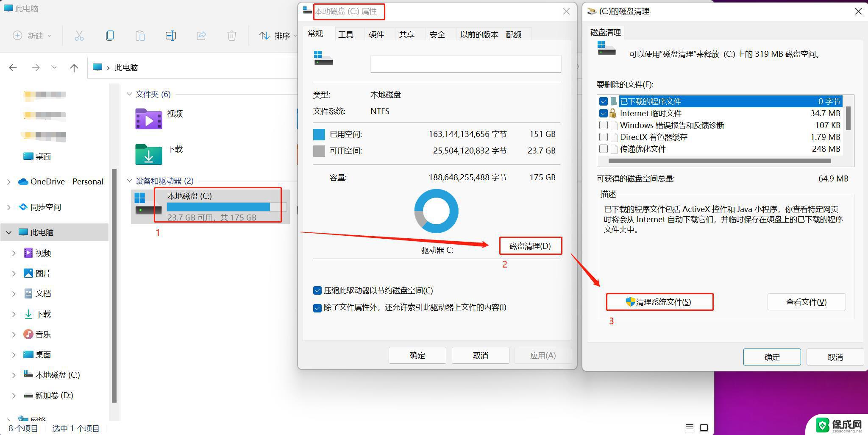868x435 pixels.
Task: Click the files-to-delete horizontal scrollbar
Action: point(720,161)
